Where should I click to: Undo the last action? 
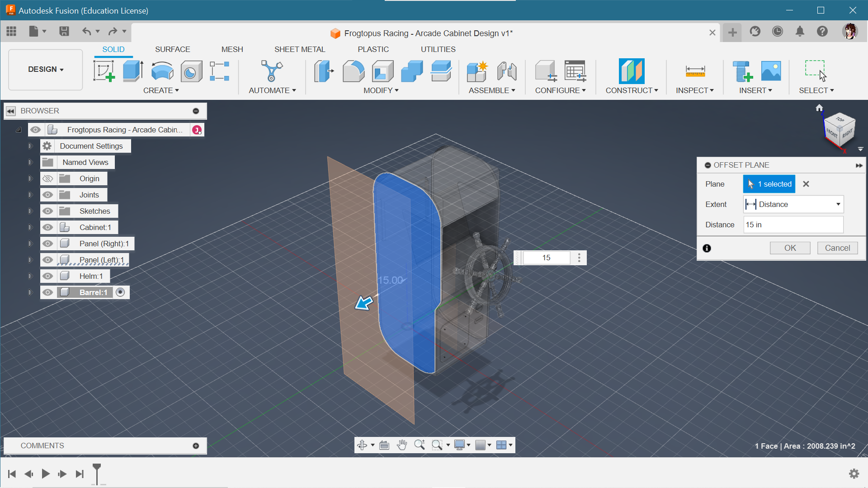[86, 31]
